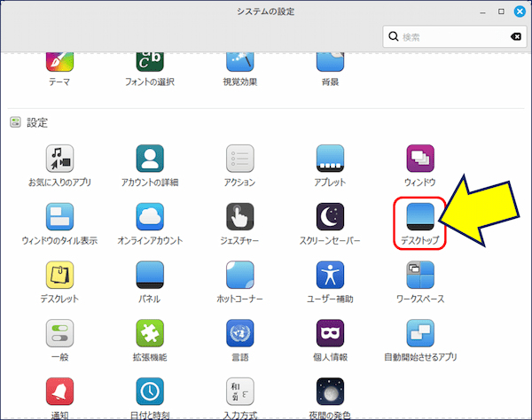Open オンラインアカウント settings
Viewport: 532px width, 420px height.
[150, 218]
